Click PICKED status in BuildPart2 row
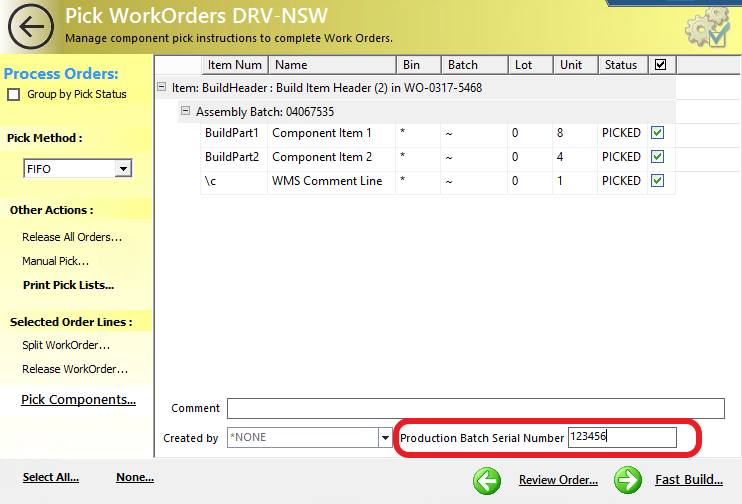The height and width of the screenshot is (504, 742). [621, 157]
